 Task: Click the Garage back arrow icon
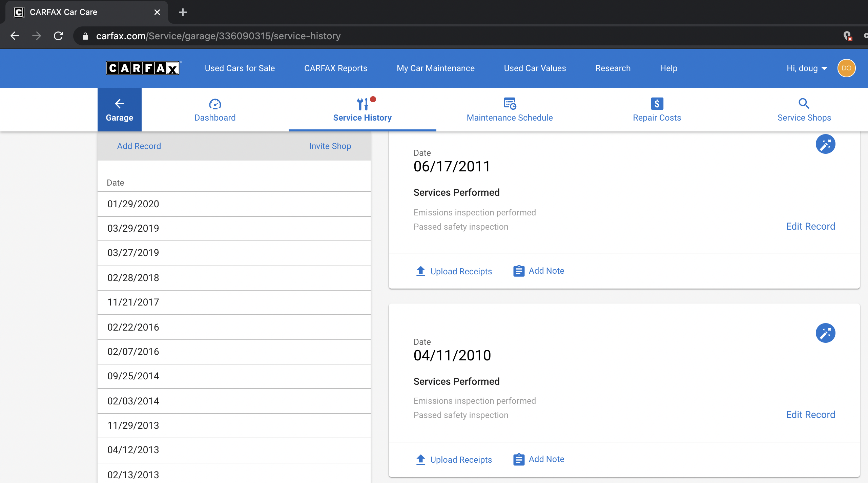[120, 104]
